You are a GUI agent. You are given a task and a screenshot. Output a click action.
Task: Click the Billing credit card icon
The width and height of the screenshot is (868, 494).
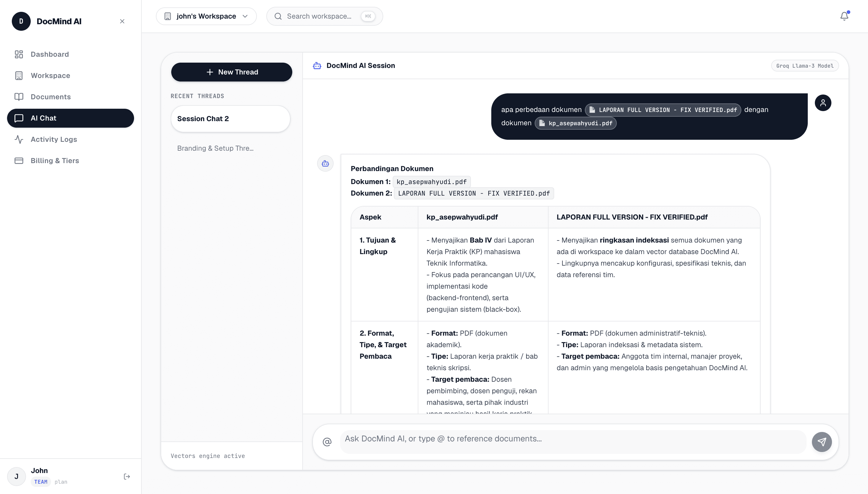coord(19,160)
